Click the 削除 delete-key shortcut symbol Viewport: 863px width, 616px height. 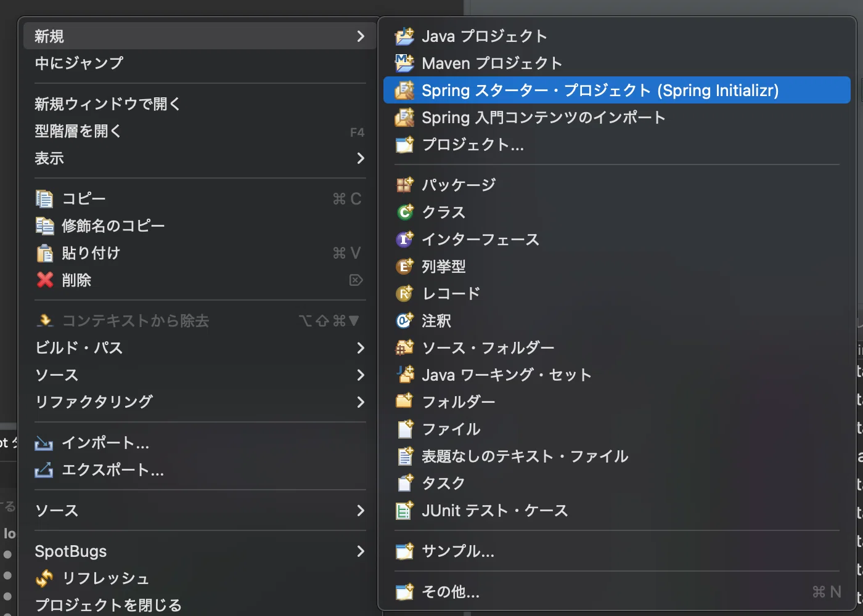pos(356,280)
